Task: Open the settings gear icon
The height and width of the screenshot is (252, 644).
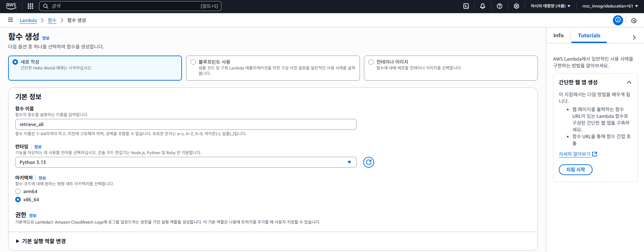Action: click(x=516, y=6)
